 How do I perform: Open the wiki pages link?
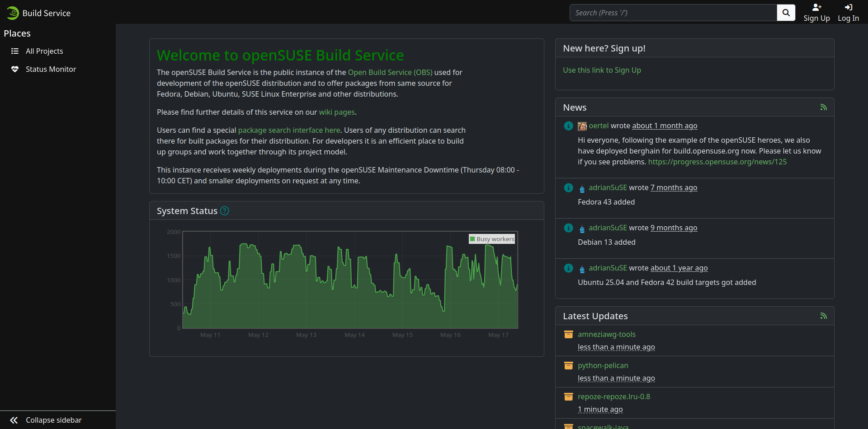point(337,112)
